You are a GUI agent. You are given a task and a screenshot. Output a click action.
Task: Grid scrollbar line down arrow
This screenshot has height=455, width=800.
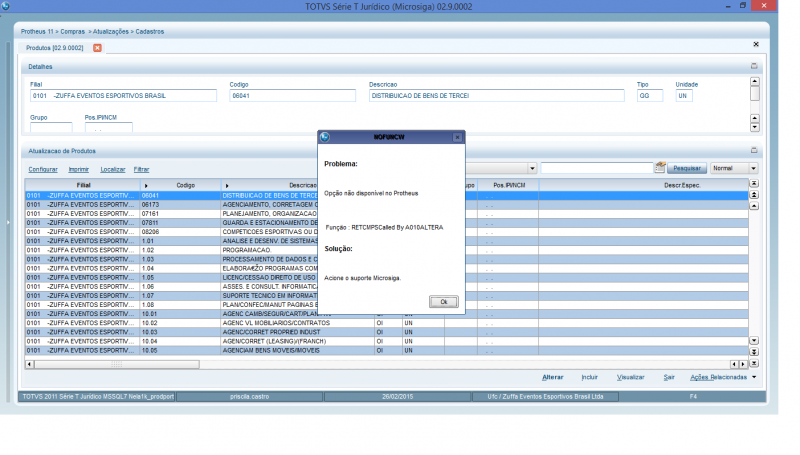[754, 340]
